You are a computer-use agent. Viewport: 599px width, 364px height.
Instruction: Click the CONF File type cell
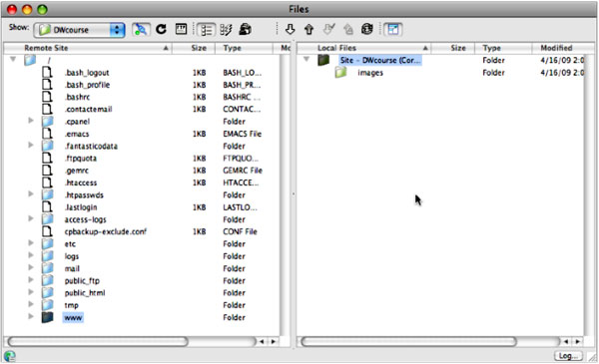pos(240,232)
